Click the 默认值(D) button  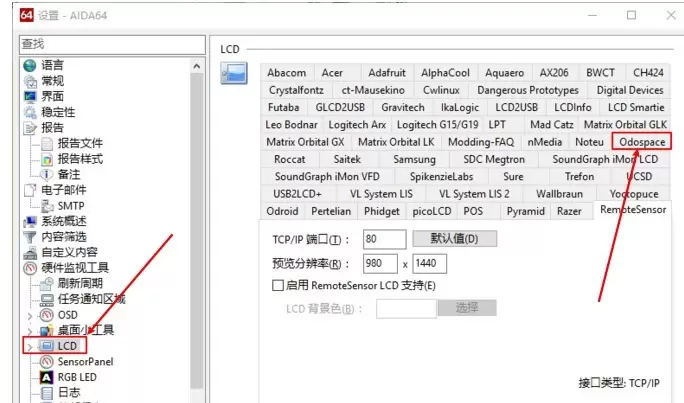(x=455, y=239)
